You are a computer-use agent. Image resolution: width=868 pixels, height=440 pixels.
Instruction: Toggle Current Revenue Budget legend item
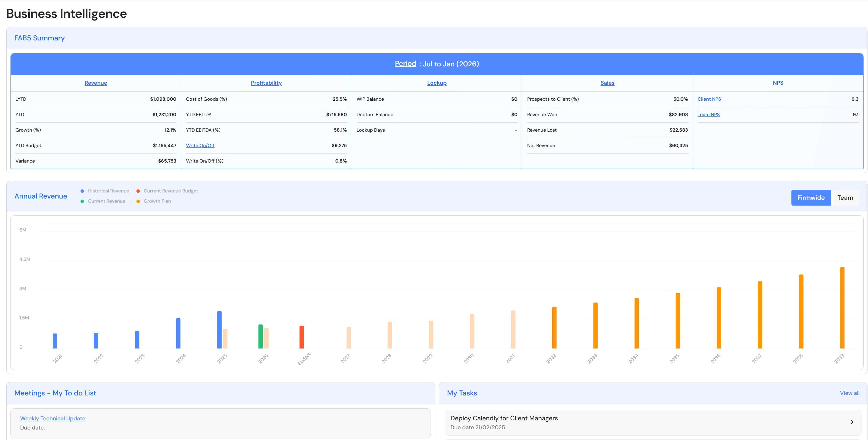click(x=170, y=191)
